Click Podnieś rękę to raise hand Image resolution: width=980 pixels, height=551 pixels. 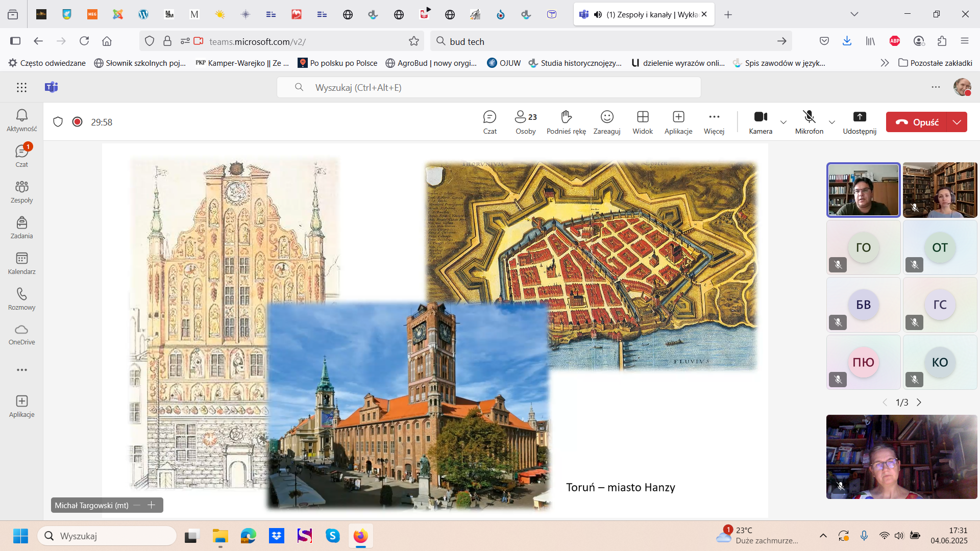pos(566,122)
